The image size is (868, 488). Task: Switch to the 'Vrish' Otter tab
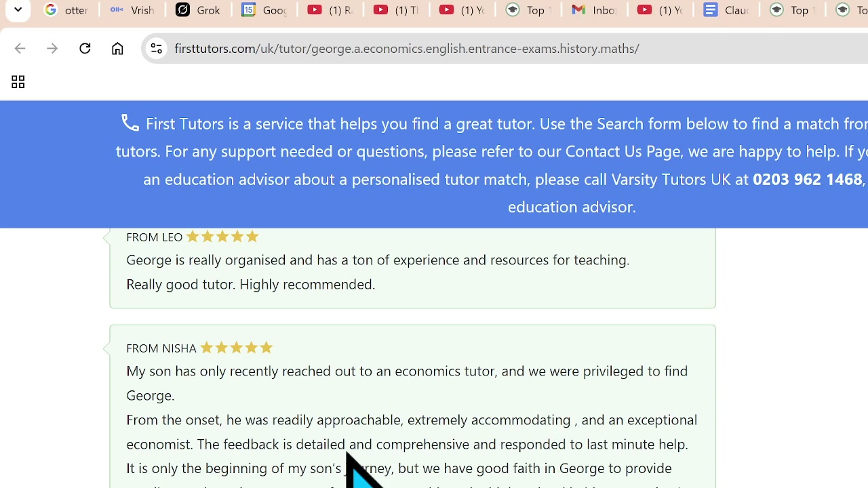[x=132, y=10]
